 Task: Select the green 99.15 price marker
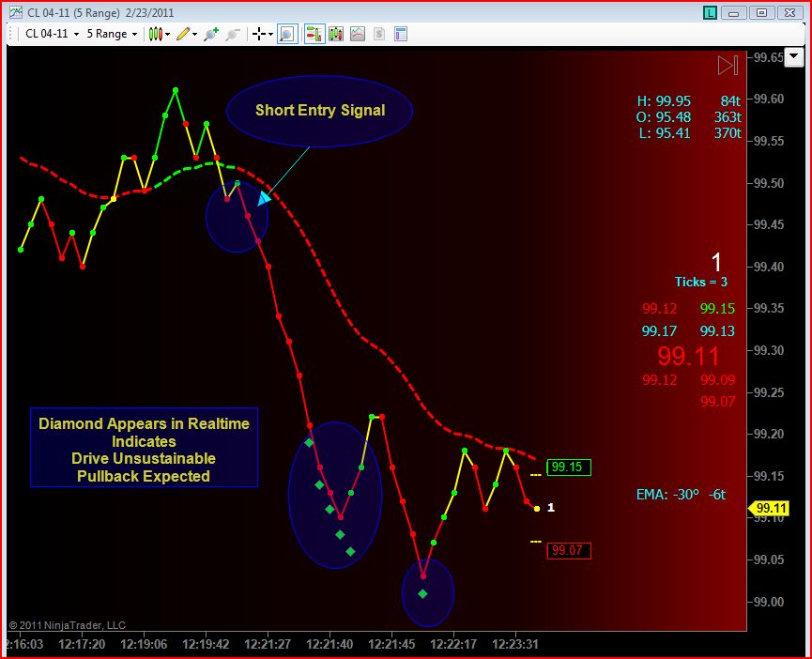(x=569, y=467)
